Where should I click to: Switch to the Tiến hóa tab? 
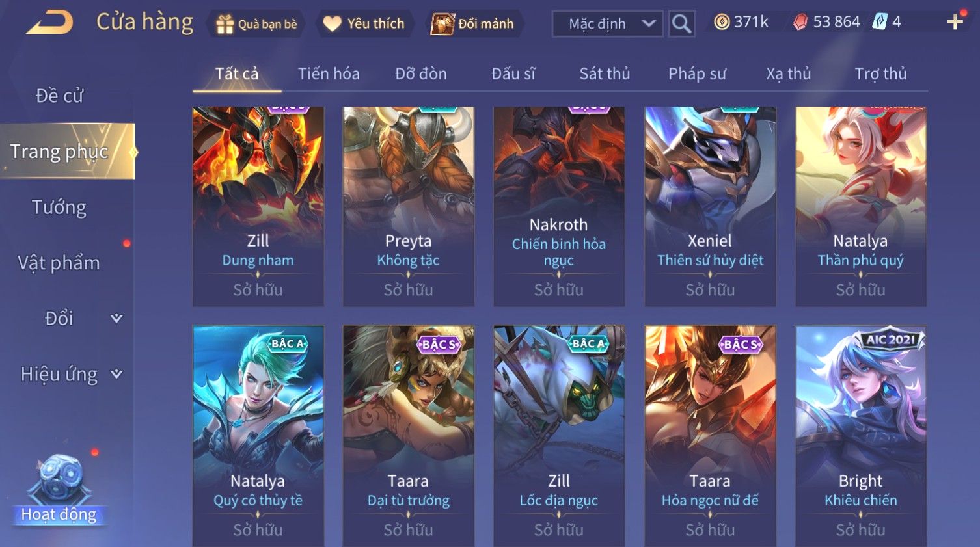pos(329,74)
